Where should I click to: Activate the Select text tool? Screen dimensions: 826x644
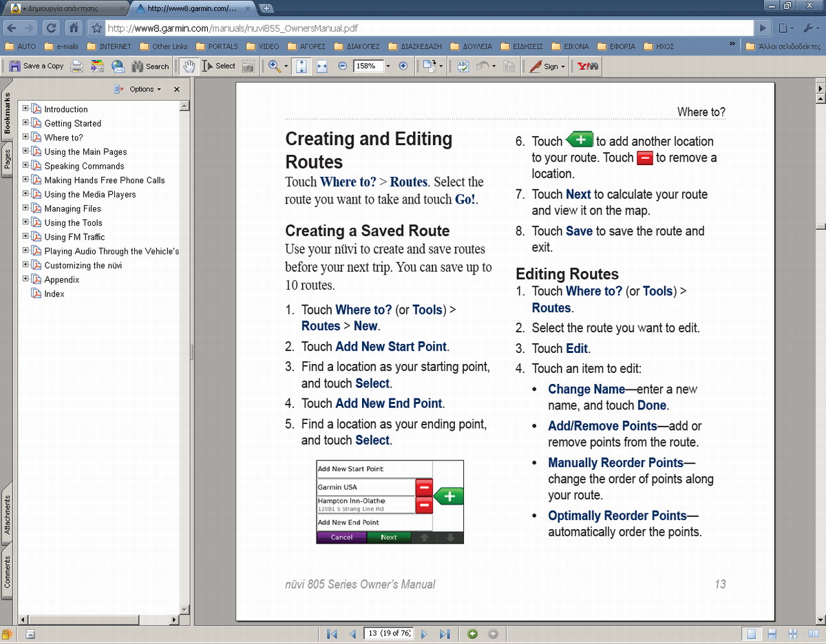click(x=219, y=66)
